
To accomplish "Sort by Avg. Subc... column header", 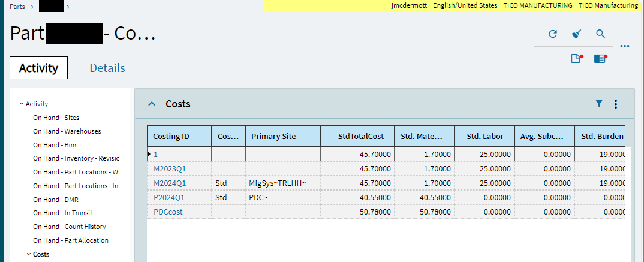I will (x=544, y=136).
